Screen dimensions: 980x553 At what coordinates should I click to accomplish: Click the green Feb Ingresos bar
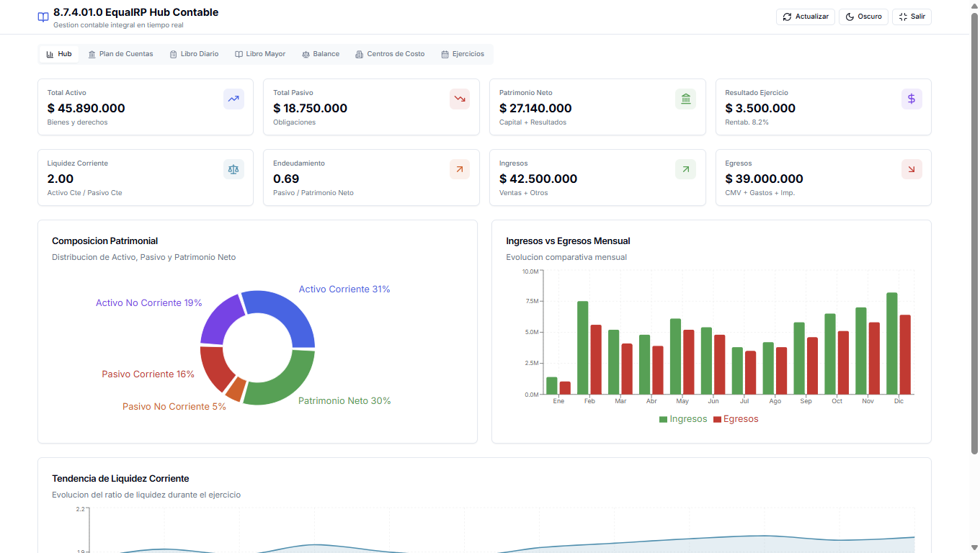[583, 348]
